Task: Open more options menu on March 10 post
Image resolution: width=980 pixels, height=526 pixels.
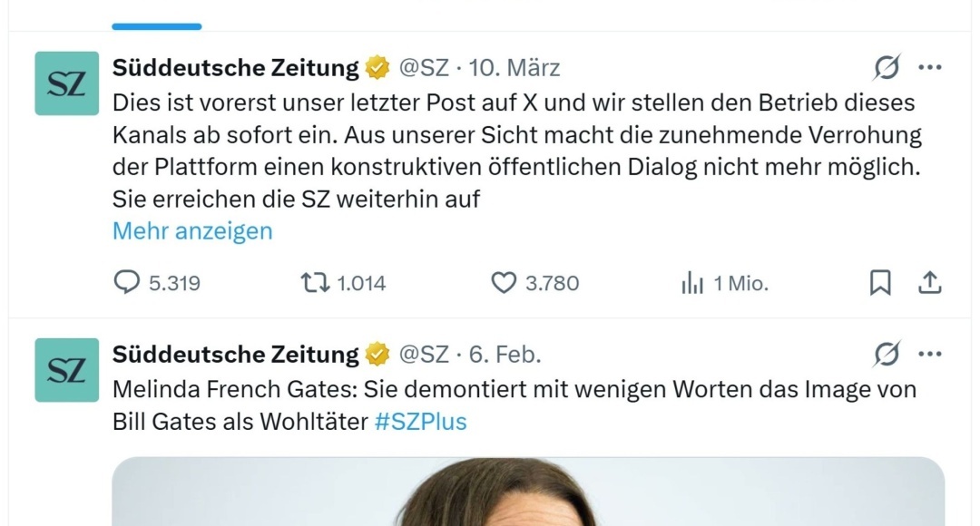Action: point(930,67)
